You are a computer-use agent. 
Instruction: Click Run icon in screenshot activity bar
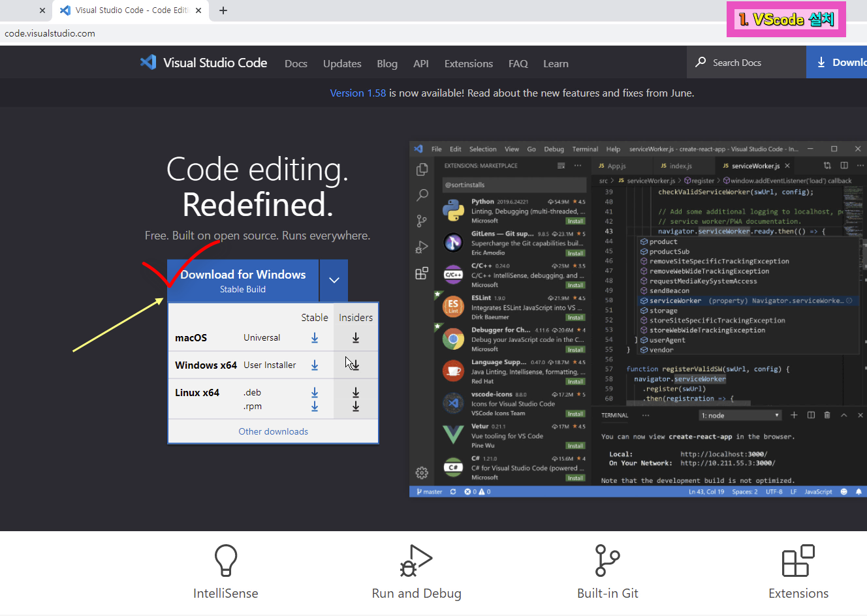click(x=422, y=247)
